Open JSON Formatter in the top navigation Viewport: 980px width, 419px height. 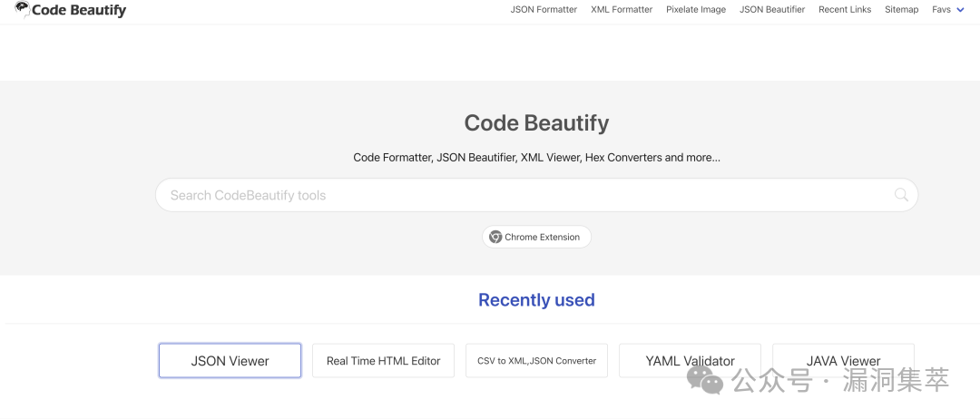[x=544, y=9]
